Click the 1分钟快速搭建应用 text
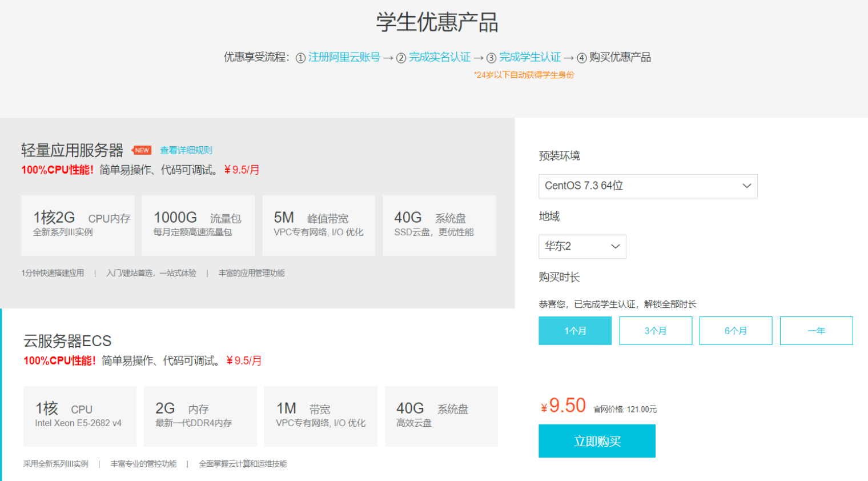The image size is (868, 481). tap(53, 273)
